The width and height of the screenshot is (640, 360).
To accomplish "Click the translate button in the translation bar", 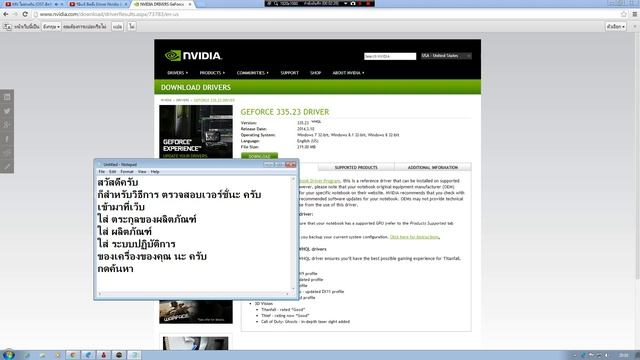I will coord(118,27).
